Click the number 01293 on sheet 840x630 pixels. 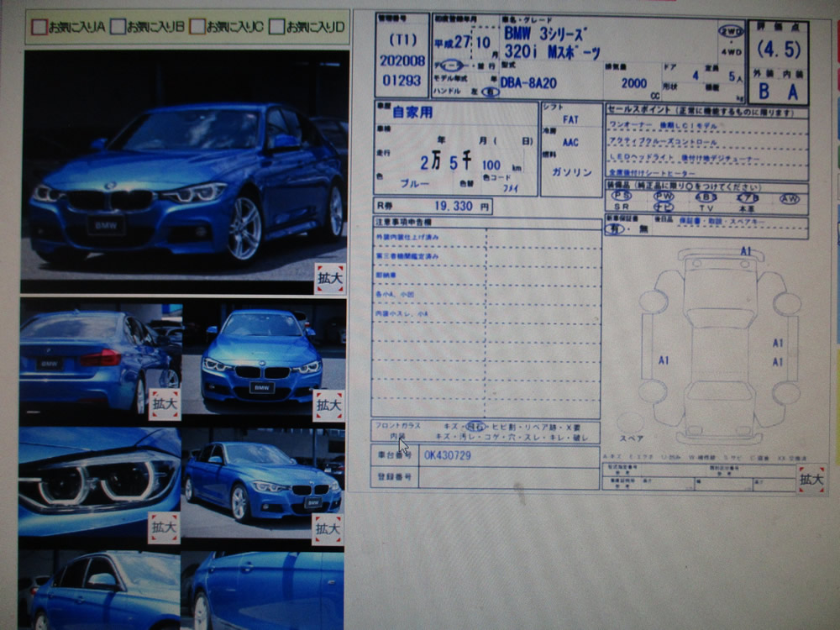coord(402,81)
